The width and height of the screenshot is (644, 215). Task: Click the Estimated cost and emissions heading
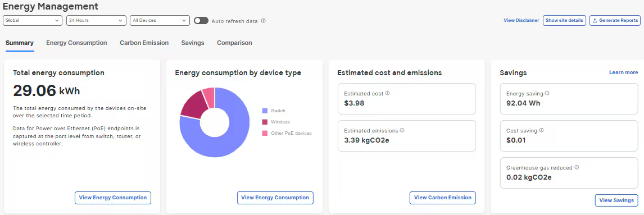coord(389,72)
